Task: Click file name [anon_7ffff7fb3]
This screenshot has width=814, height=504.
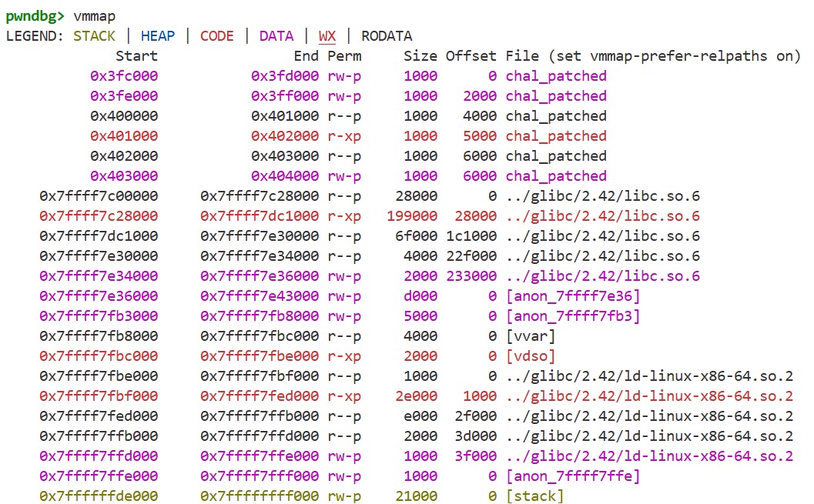Action: (x=573, y=315)
